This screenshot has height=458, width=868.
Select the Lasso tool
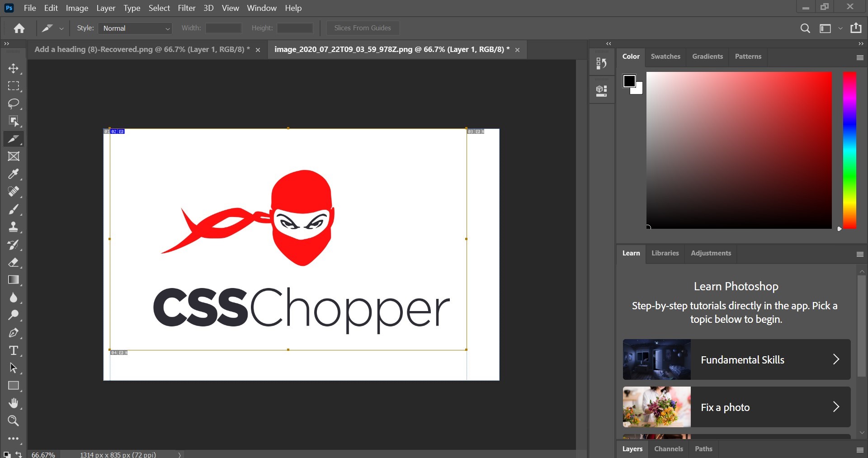point(13,104)
